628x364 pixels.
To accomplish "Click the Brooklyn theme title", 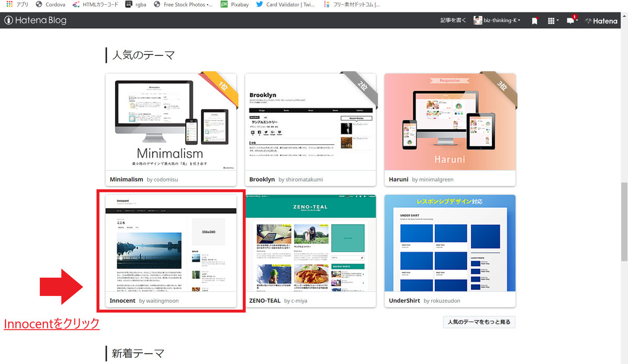I will click(x=262, y=179).
